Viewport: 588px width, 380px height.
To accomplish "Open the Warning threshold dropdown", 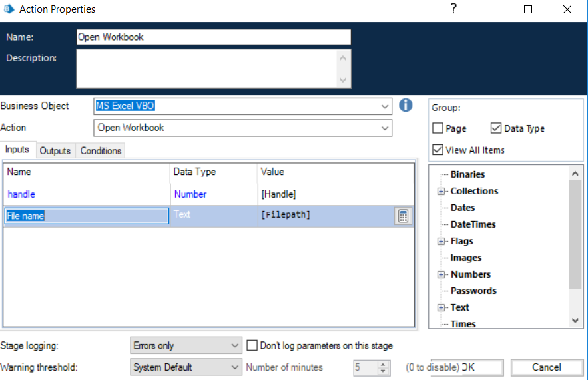I will [x=235, y=367].
